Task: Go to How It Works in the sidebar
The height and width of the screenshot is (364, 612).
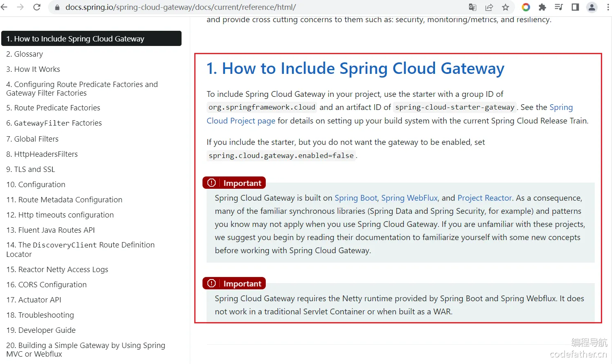Action: pyautogui.click(x=33, y=69)
